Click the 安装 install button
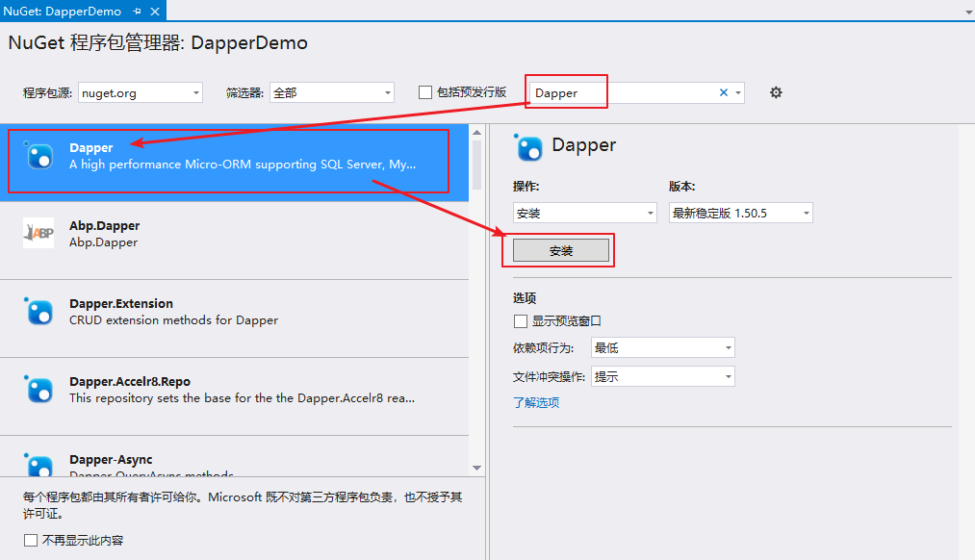Screen dimensions: 975x560 click(x=561, y=250)
